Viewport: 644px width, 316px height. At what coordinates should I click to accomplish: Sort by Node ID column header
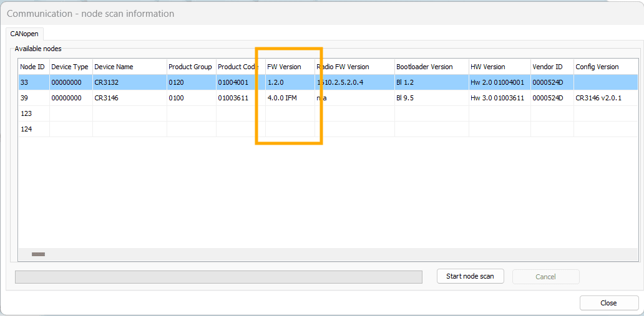32,67
